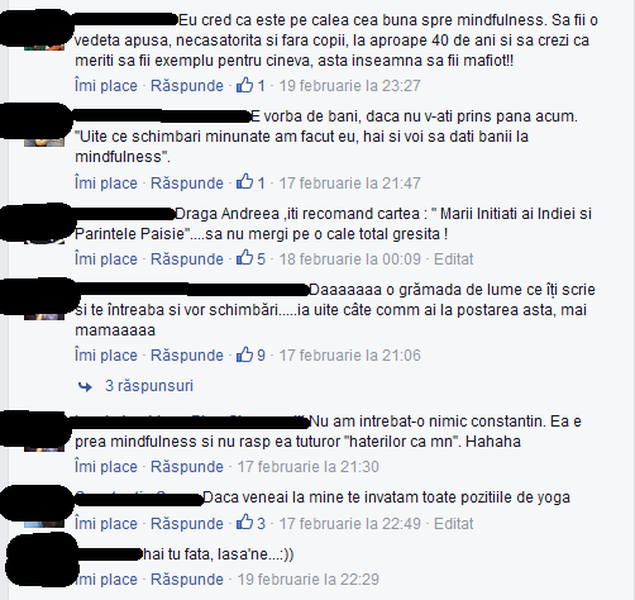Open timestamp 17 februarie la 21:30
Image resolution: width=635 pixels, height=600 pixels.
click(308, 467)
